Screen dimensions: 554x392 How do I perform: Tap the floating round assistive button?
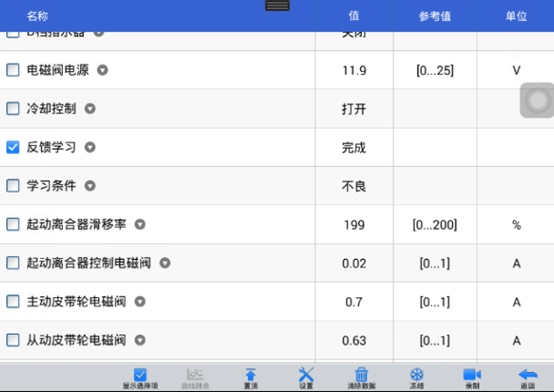tap(537, 100)
